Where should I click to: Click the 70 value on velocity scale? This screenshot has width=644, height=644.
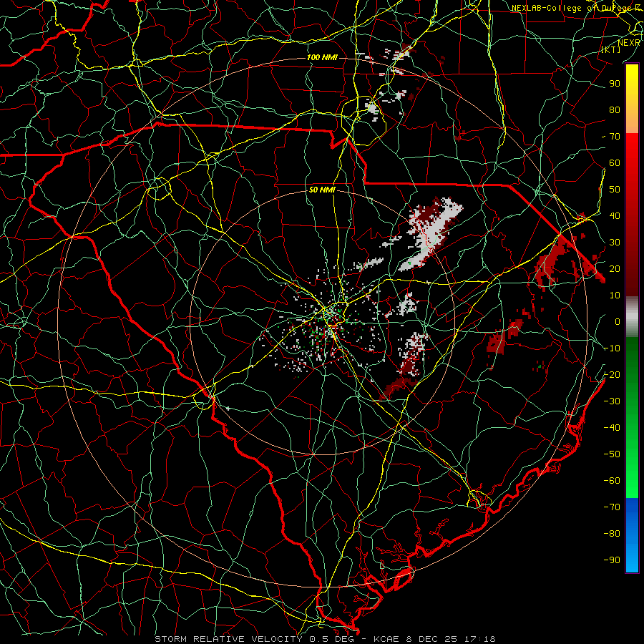(615, 137)
